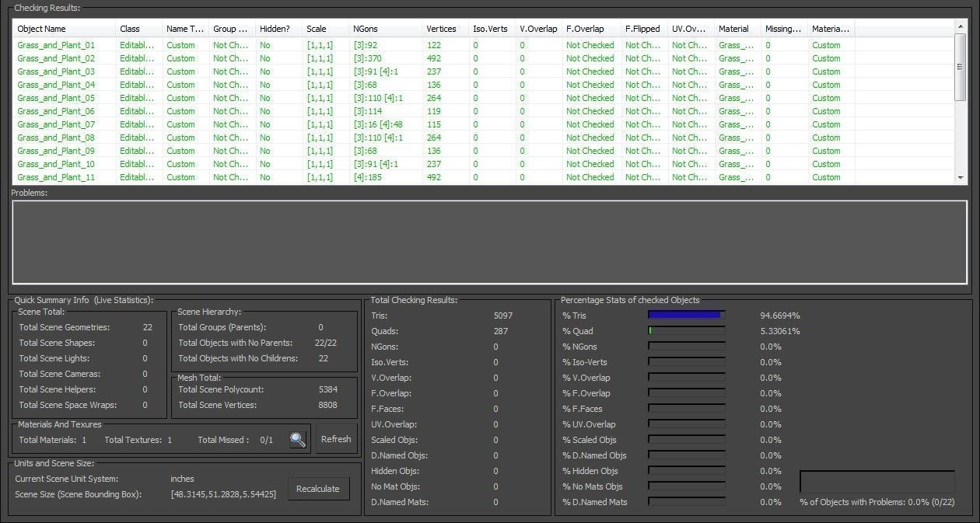Click the Name T... column header

[186, 29]
